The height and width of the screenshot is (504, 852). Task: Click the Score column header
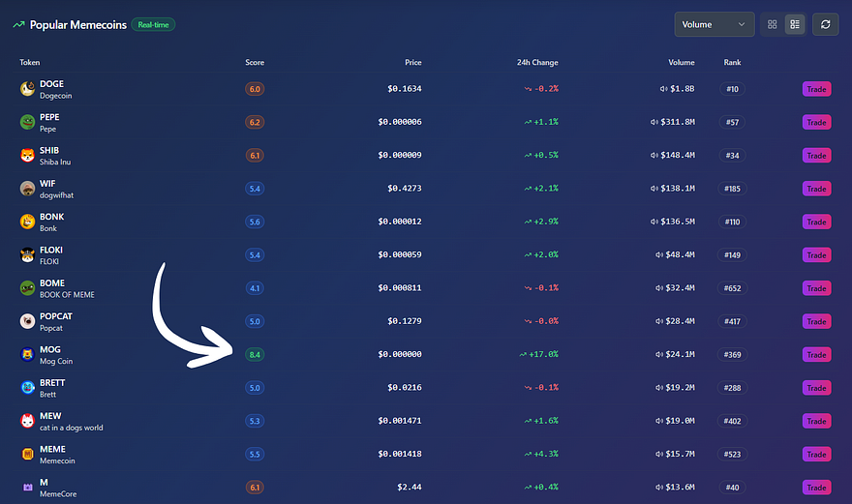click(255, 63)
